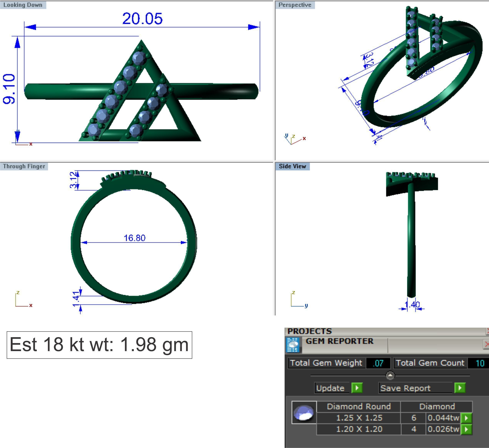Click the Update button
489x448 pixels.
click(332, 388)
